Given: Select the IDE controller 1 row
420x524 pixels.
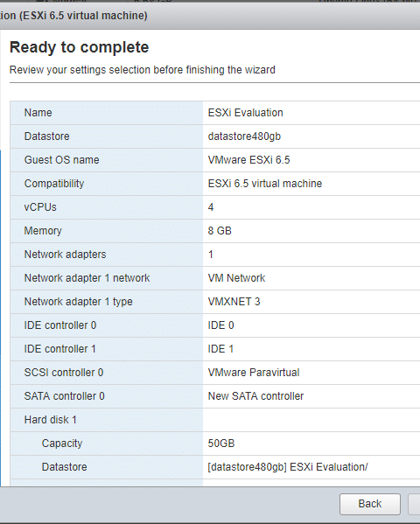Looking at the screenshot, I should (x=215, y=349).
